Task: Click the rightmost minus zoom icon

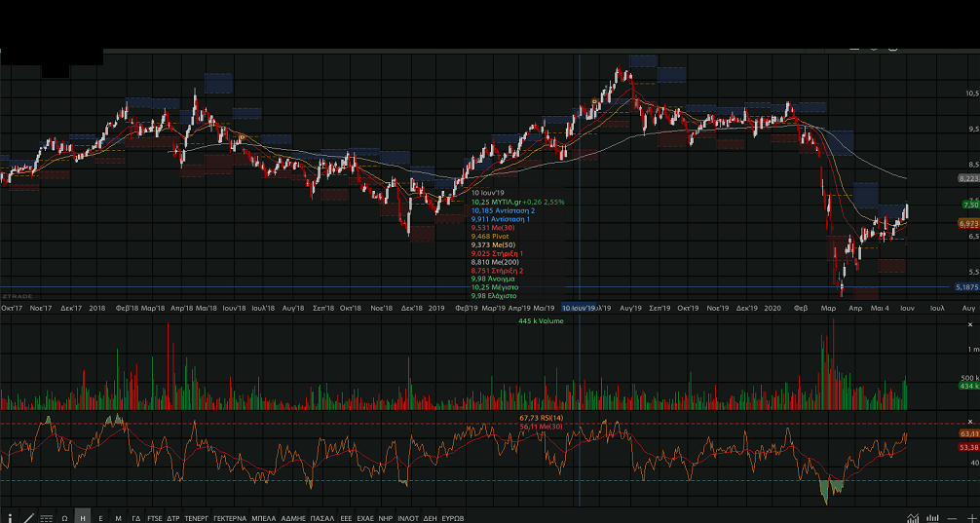Action: pyautogui.click(x=952, y=517)
